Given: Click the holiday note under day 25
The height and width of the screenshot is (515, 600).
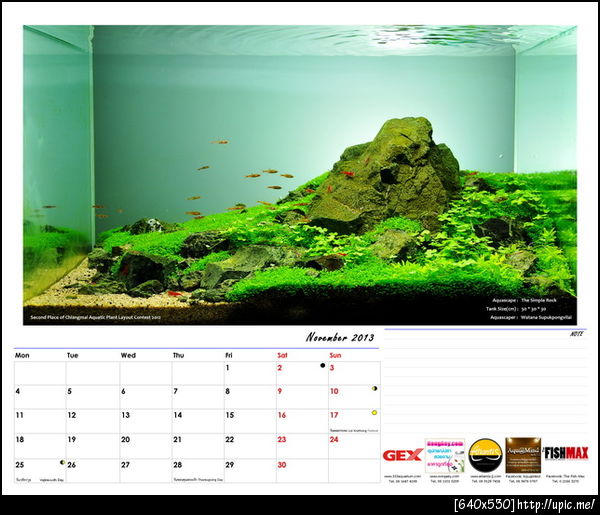Looking at the screenshot, I should click(40, 479).
